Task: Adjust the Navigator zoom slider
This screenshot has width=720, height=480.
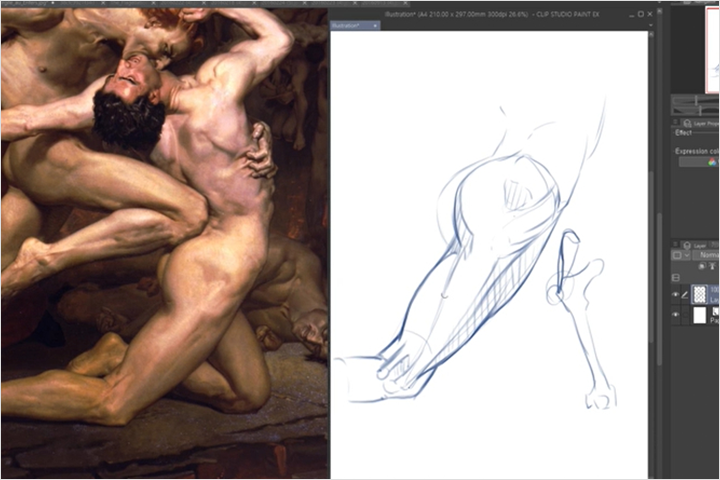Action: [x=696, y=101]
